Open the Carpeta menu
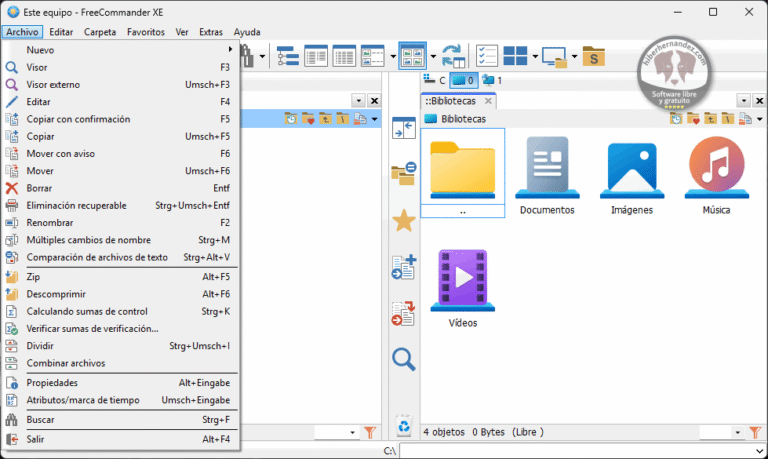The height and width of the screenshot is (459, 768). pyautogui.click(x=100, y=32)
